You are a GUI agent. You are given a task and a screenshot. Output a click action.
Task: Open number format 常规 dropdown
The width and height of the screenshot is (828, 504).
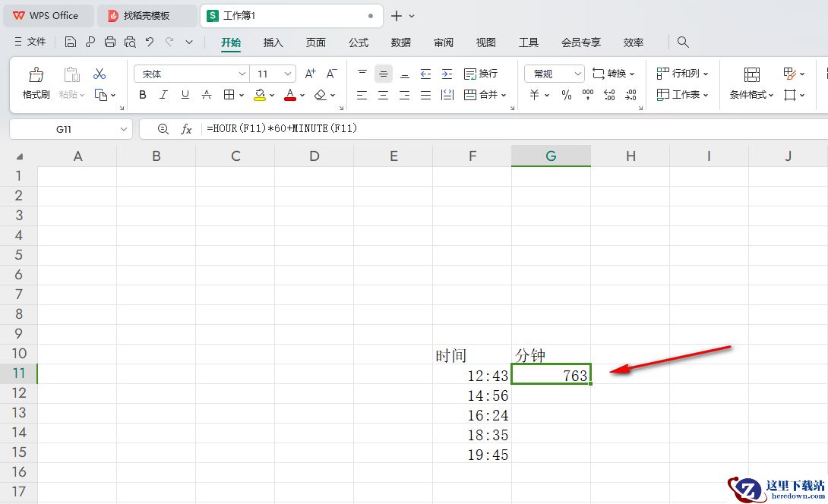click(x=577, y=74)
